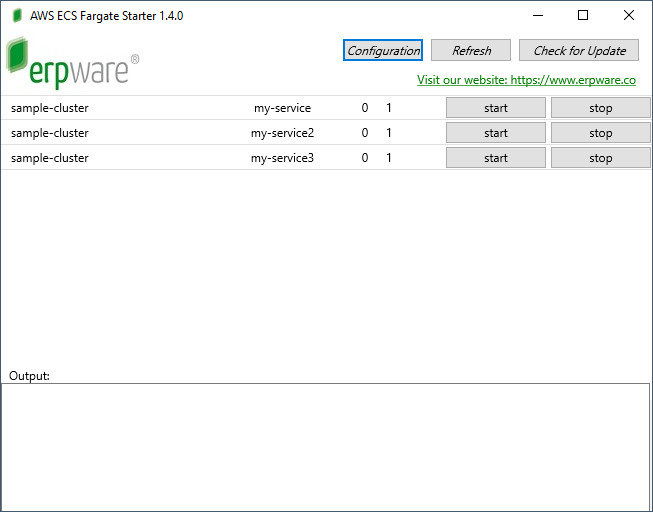Click the my-service3 name text
The image size is (653, 512).
(282, 158)
